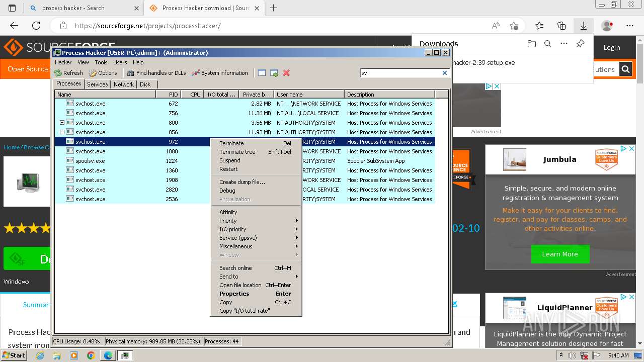The width and height of the screenshot is (644, 362).
Task: Open a new browser tab
Action: pyautogui.click(x=274, y=8)
